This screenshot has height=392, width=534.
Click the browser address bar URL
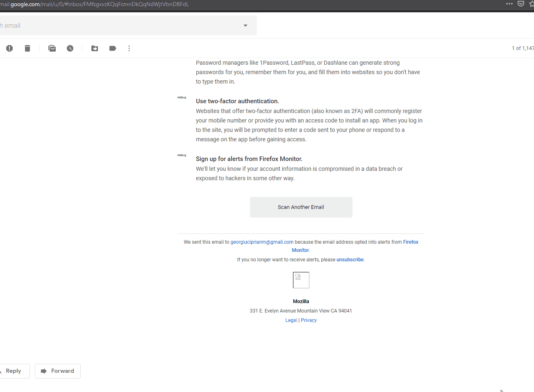[x=95, y=4]
